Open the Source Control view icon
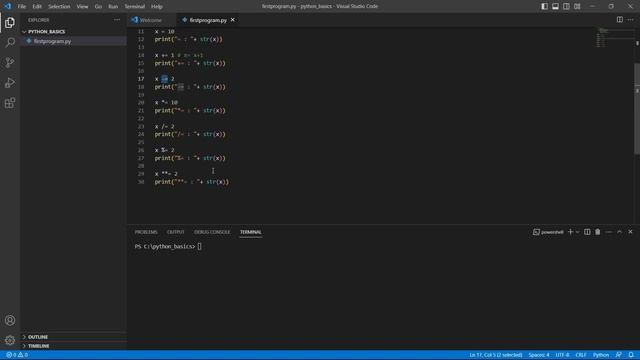Screen dimensions: 640x360 click(10, 62)
